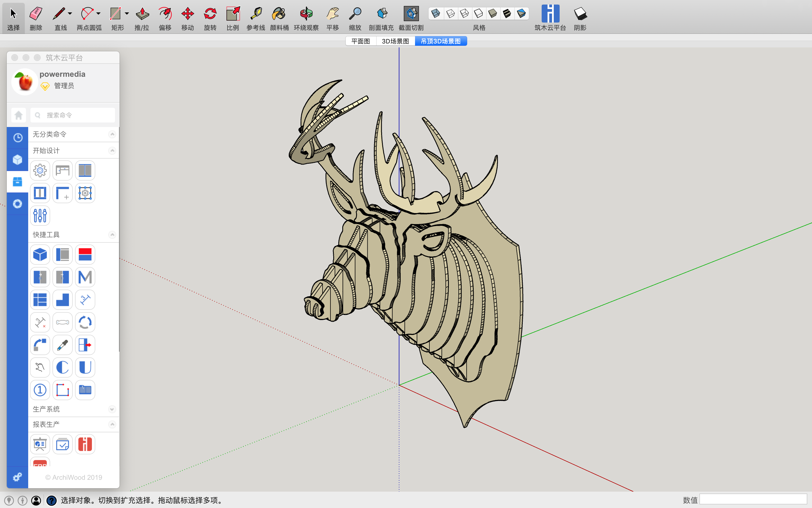Click the 数值 measurement input box
Viewport: 812px width, 508px height.
point(753,500)
